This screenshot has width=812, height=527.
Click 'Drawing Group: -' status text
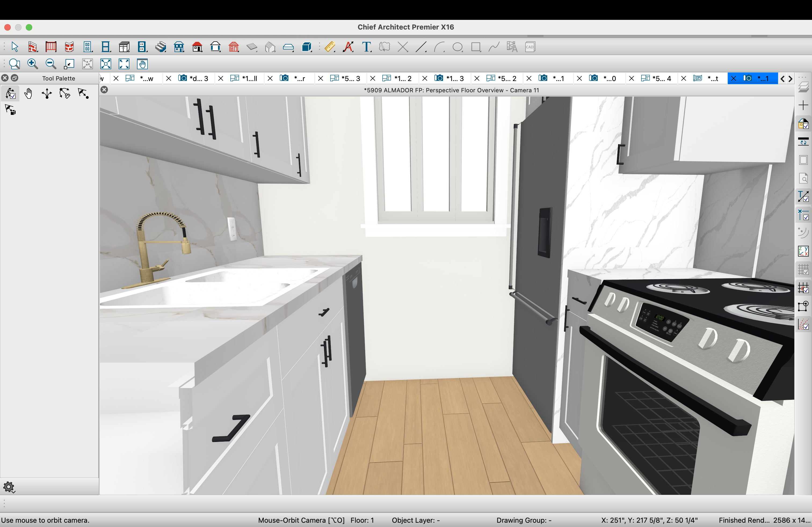524,520
